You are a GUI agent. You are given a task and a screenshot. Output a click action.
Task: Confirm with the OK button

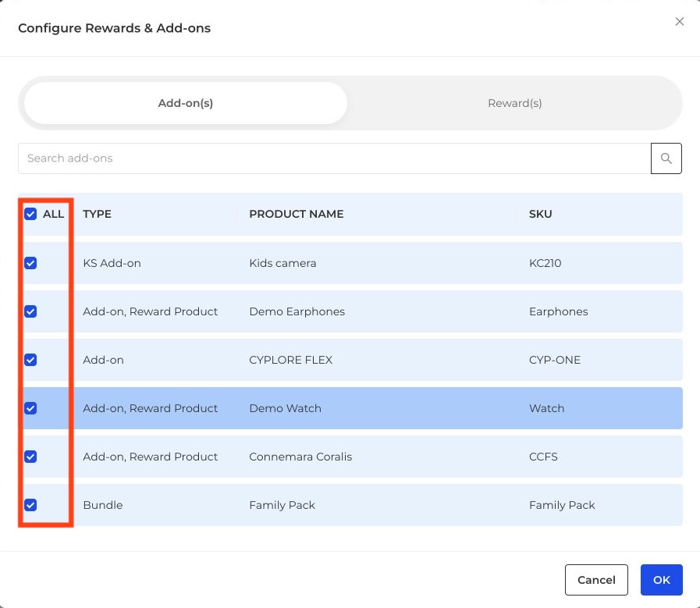coord(661,580)
